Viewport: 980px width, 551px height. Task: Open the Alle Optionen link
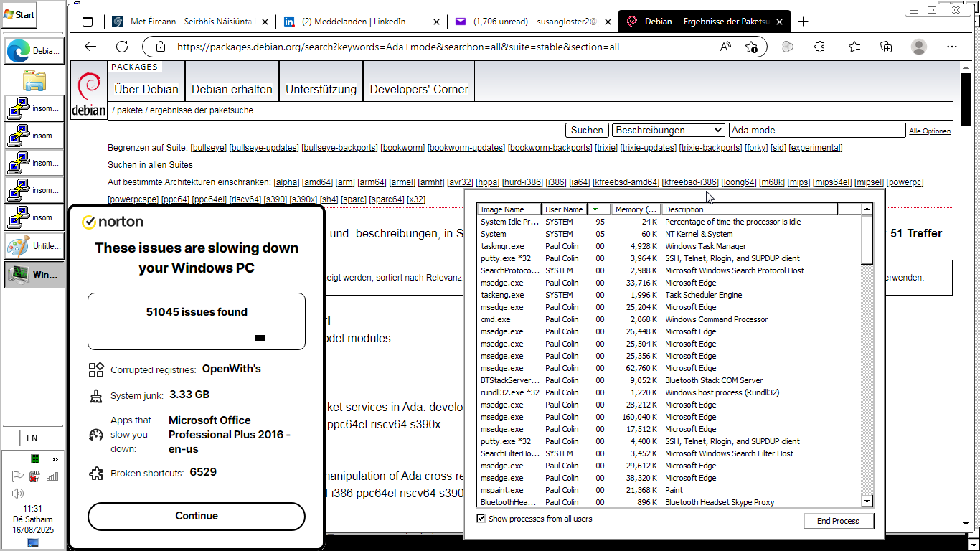(x=929, y=131)
